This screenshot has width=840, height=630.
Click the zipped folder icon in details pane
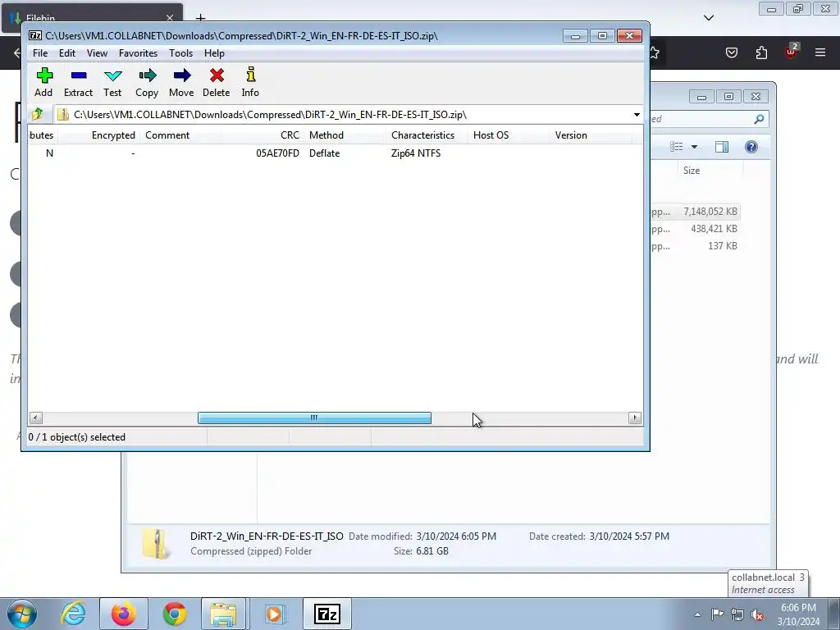point(156,544)
